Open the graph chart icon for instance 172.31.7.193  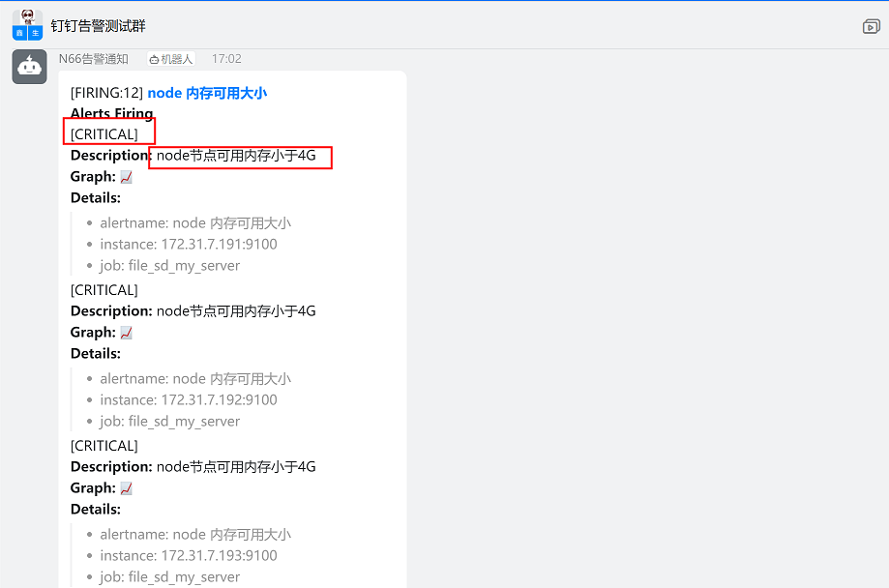(127, 488)
